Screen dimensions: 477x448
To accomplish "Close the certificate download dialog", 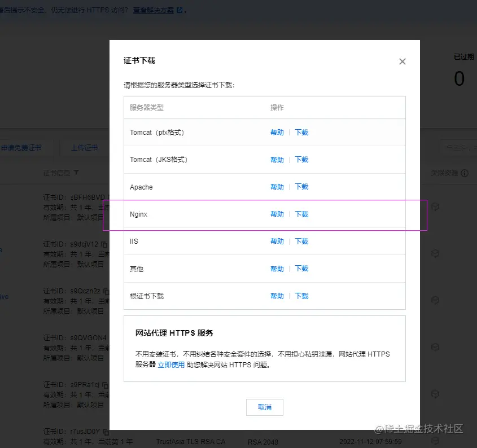I will tap(402, 62).
